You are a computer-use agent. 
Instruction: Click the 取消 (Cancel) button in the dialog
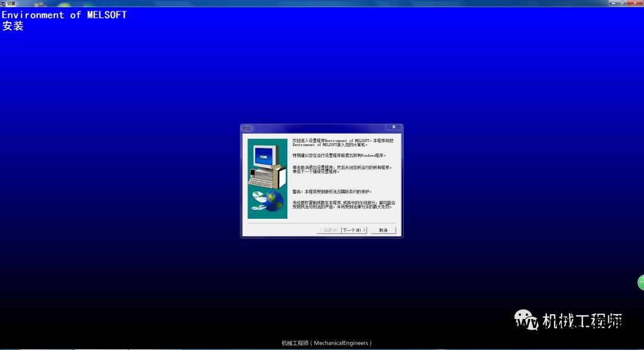pyautogui.click(x=383, y=230)
